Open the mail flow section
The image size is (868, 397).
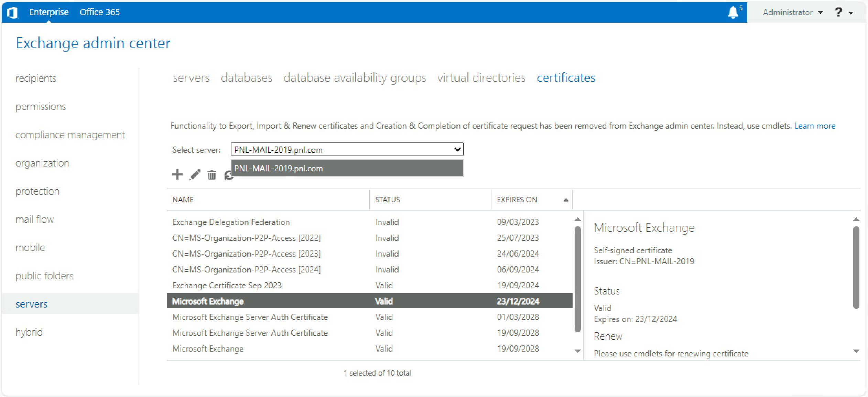pos(35,219)
